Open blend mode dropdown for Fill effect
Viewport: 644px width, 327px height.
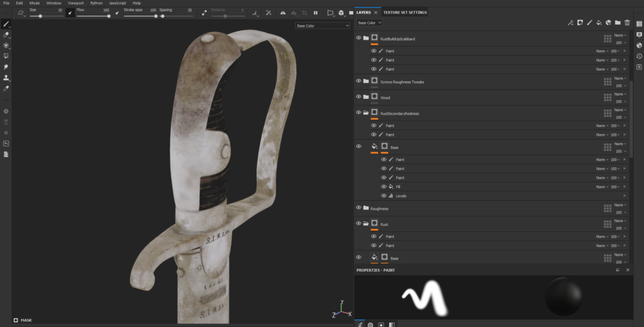(x=602, y=187)
